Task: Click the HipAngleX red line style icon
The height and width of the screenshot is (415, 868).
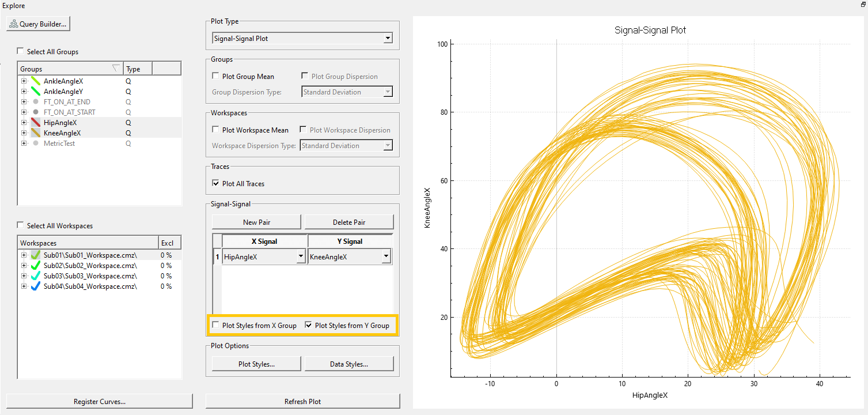Action: point(35,123)
